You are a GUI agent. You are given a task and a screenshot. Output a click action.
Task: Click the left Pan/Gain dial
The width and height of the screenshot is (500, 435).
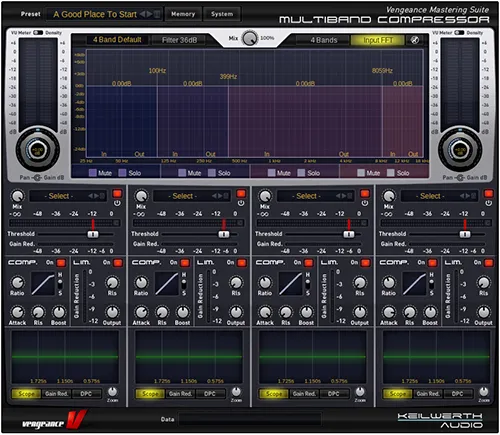click(x=38, y=149)
